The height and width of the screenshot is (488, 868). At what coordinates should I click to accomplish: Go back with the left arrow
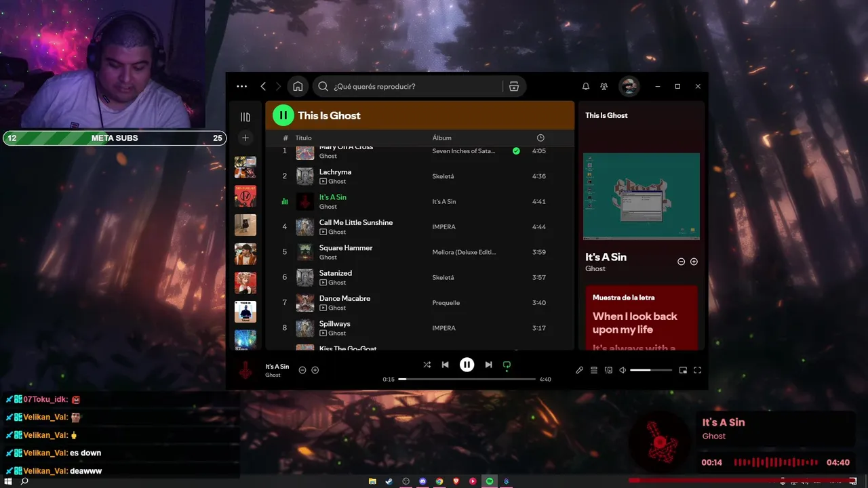coord(263,86)
